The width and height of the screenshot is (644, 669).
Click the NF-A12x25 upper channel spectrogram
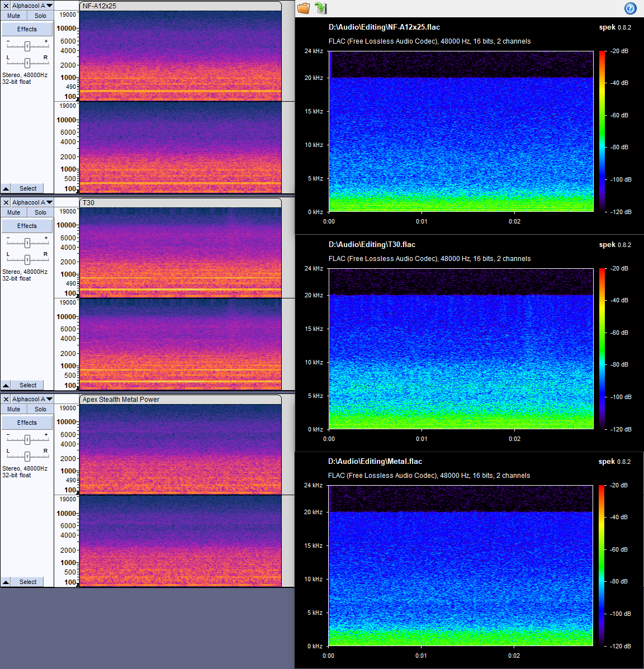click(181, 56)
